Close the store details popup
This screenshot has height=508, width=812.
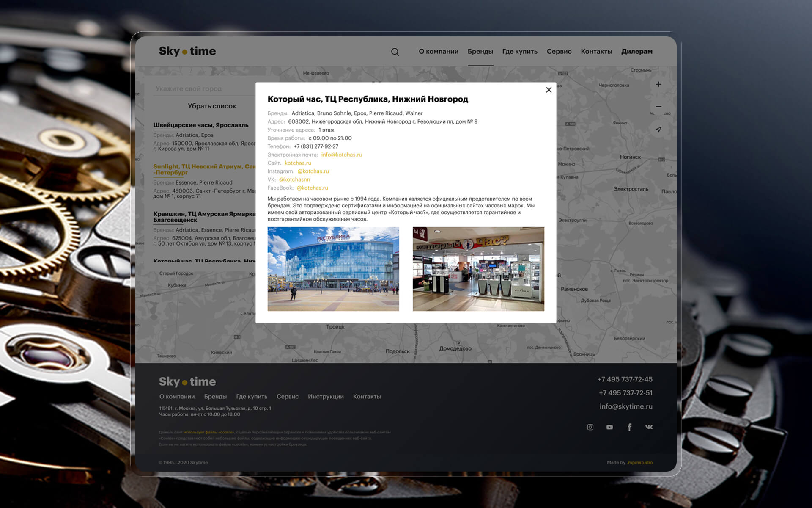[x=549, y=90]
